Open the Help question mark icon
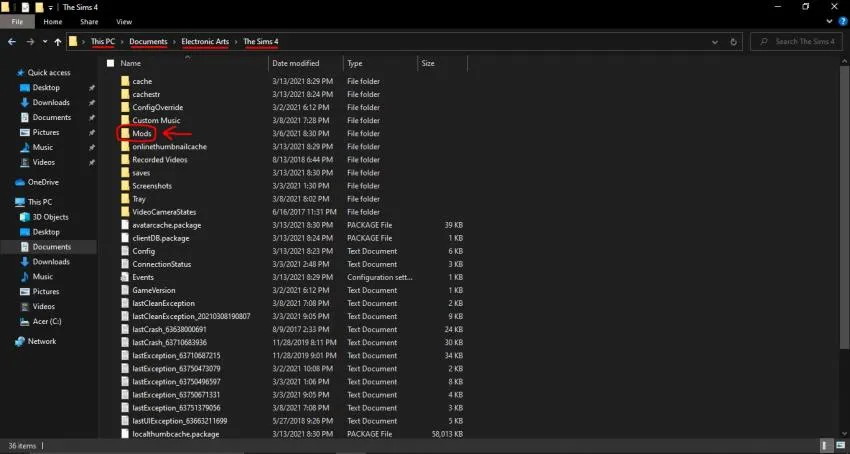Viewport: 850px width, 454px height. coord(843,22)
